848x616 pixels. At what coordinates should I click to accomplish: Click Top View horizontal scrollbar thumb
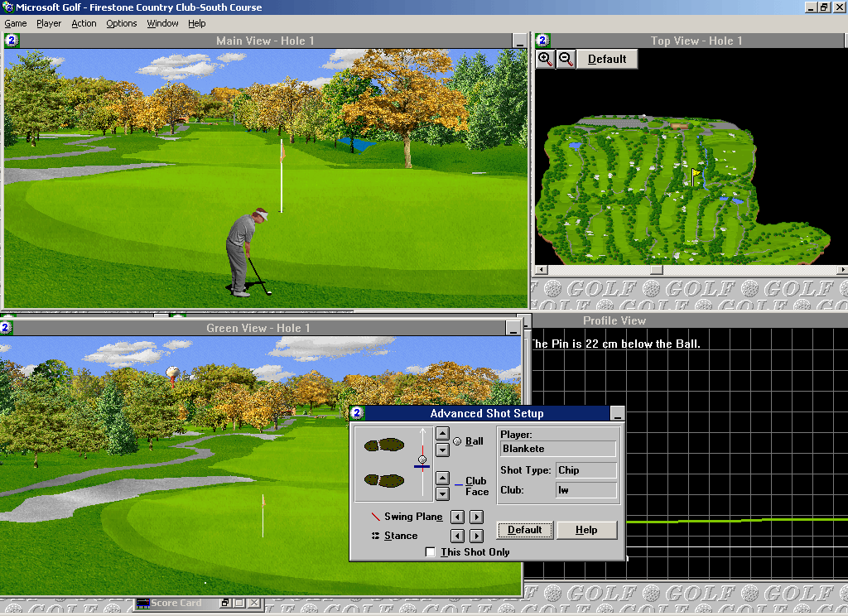tap(656, 270)
